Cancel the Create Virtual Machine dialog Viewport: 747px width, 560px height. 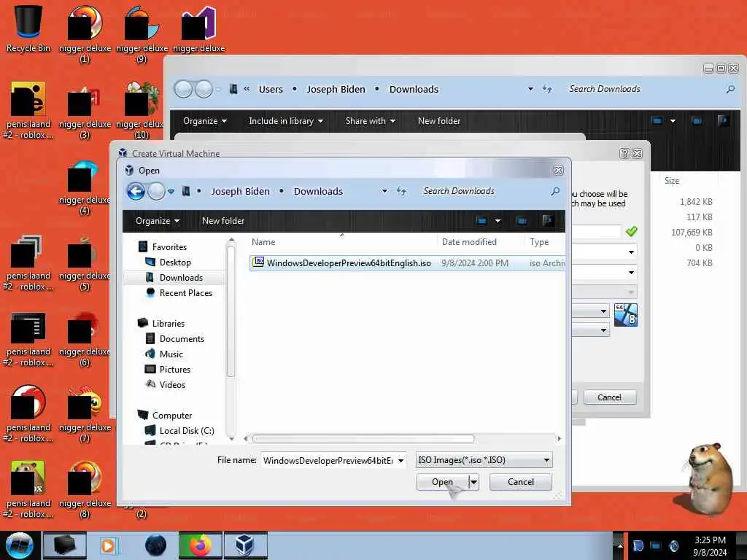click(x=609, y=397)
